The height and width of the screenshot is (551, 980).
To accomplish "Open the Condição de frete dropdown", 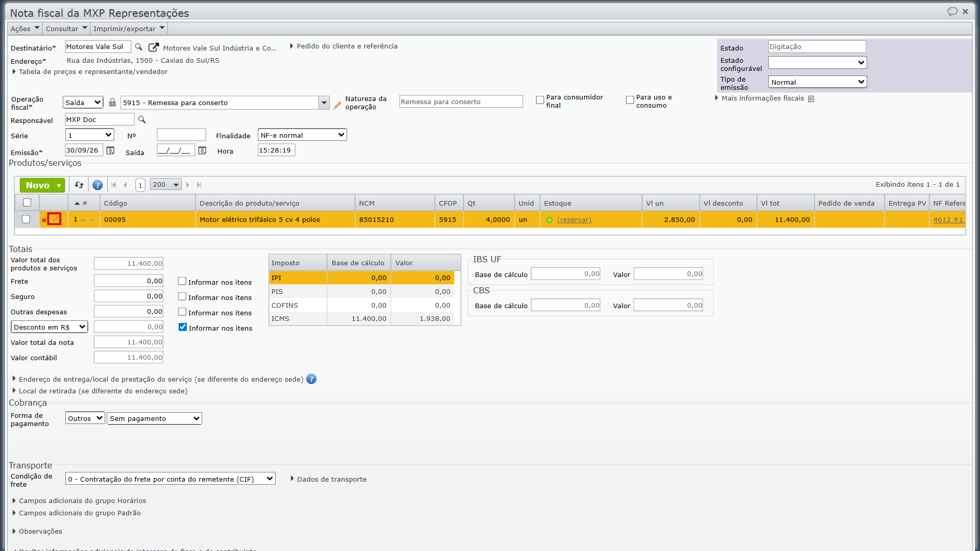I will [170, 479].
